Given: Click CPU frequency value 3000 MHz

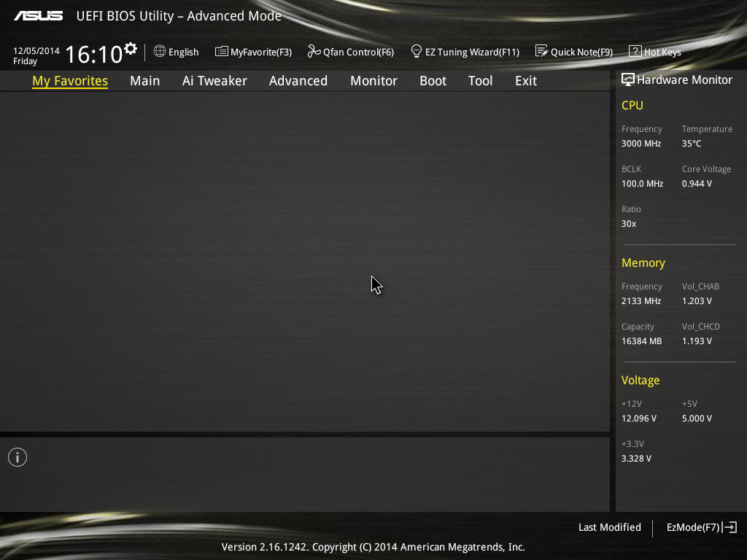Looking at the screenshot, I should (x=641, y=144).
